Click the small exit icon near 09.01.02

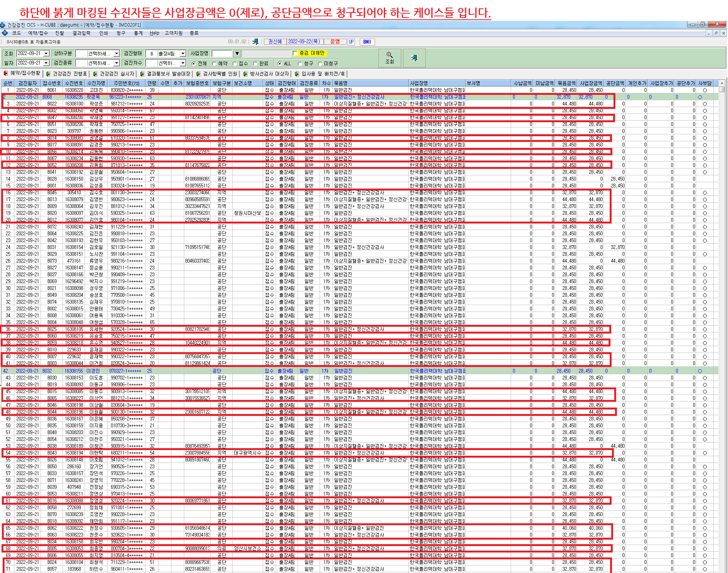point(256,42)
